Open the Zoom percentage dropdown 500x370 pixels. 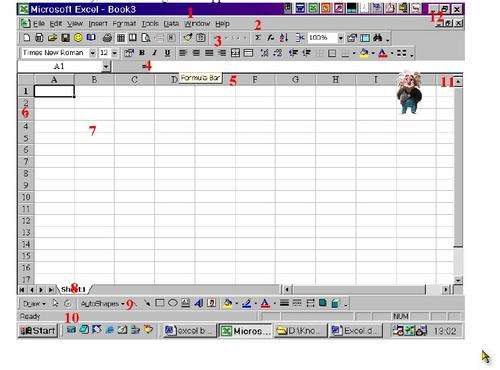pyautogui.click(x=340, y=38)
